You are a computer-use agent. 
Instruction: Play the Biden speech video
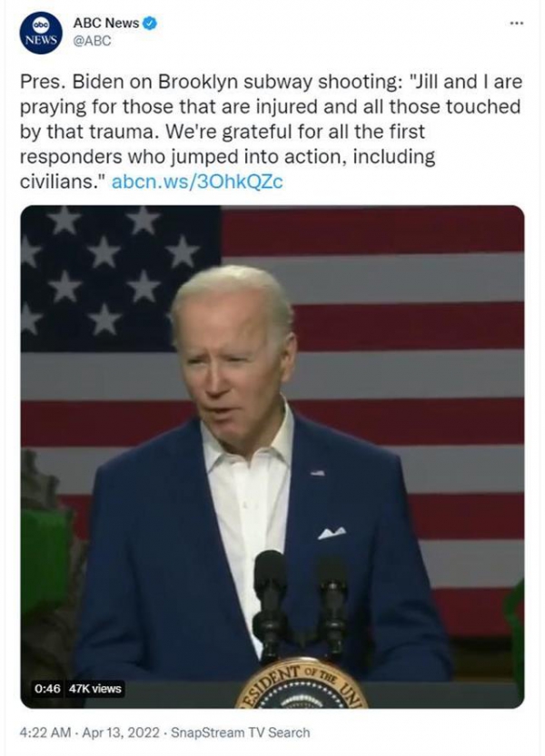[x=272, y=457]
